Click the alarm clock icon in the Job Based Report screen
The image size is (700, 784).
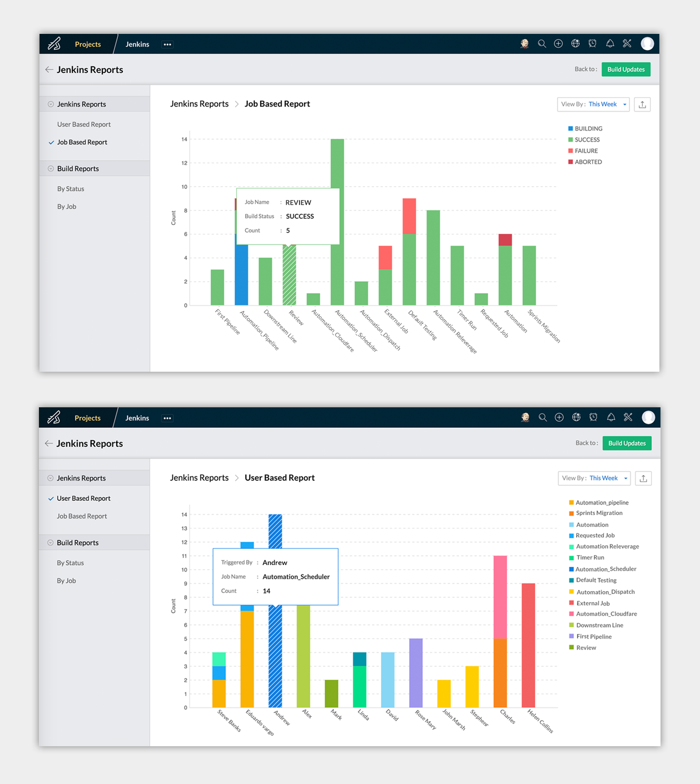[593, 43]
